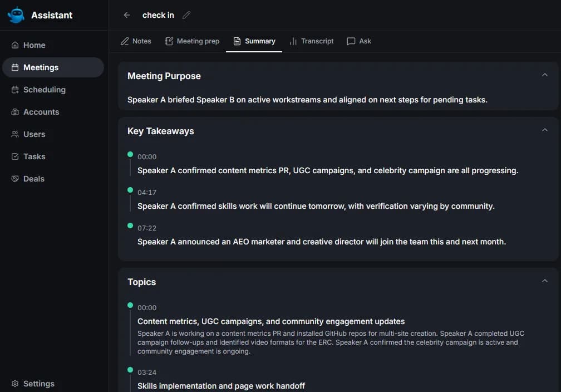This screenshot has height=392, width=561.
Task: Click topic "Skills implementation and page work handoff"
Action: pos(221,386)
